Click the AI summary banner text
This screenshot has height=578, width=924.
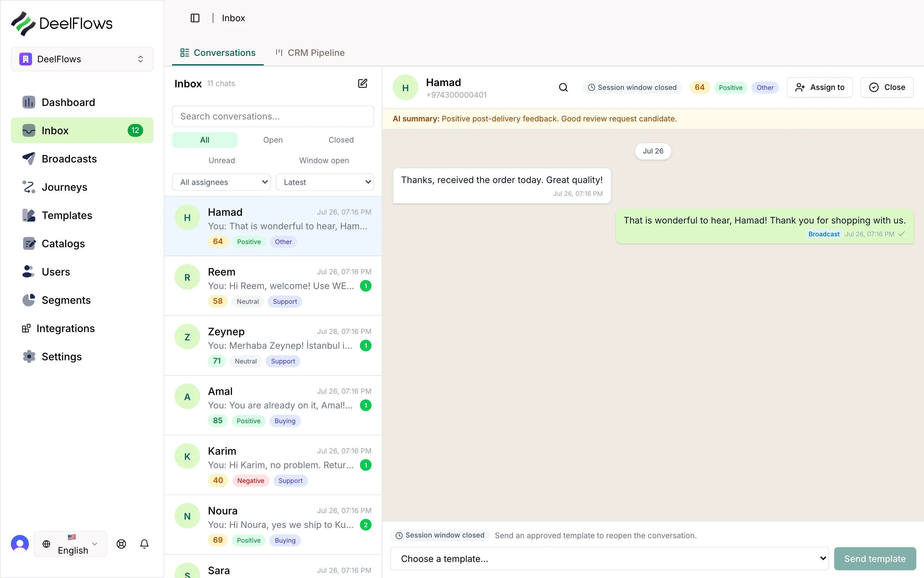pos(535,118)
